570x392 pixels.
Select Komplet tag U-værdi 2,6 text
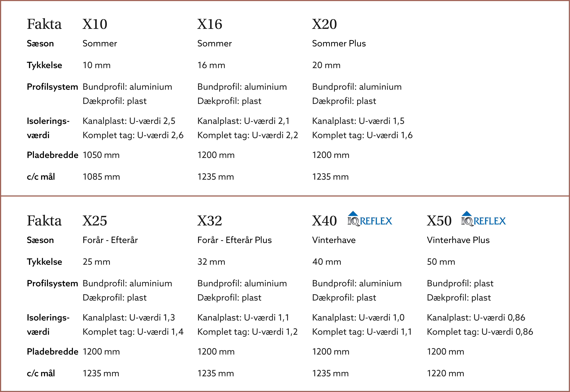[x=133, y=135]
